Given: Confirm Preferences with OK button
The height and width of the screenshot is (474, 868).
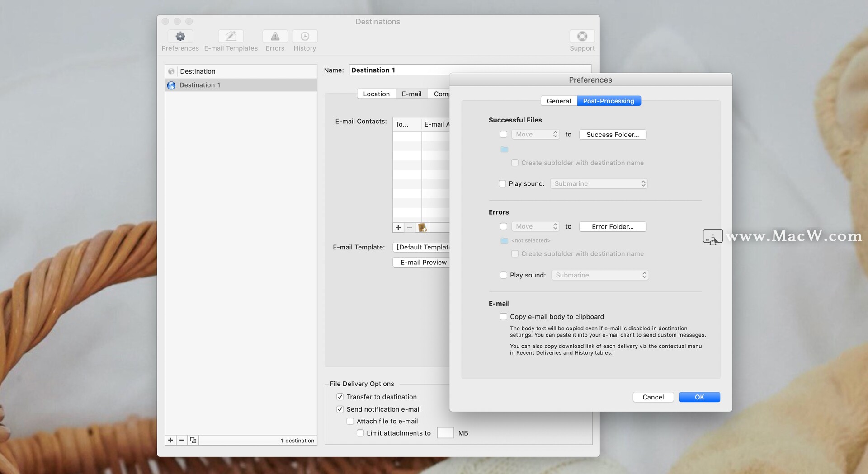Looking at the screenshot, I should [x=699, y=397].
